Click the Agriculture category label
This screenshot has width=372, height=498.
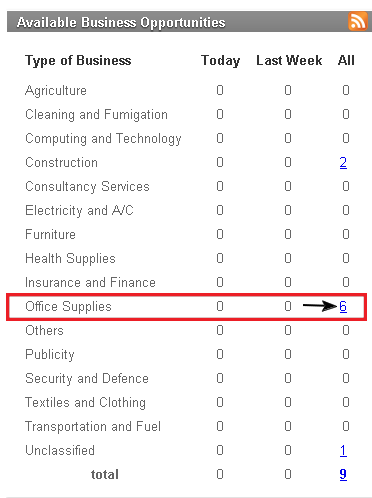(56, 91)
